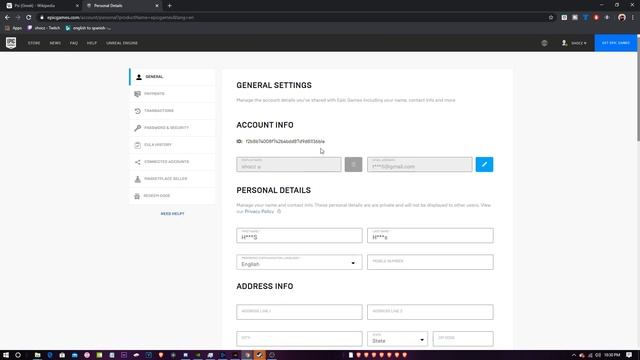Select the General sidebar tab

coord(172,77)
